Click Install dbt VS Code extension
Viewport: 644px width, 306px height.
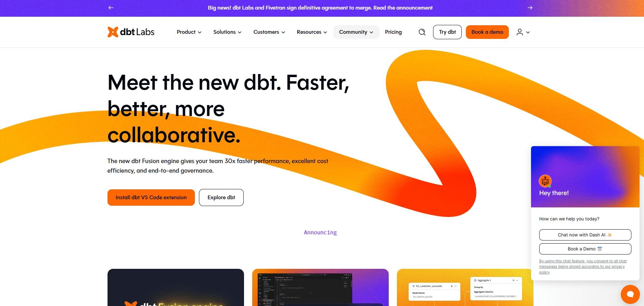pos(151,198)
